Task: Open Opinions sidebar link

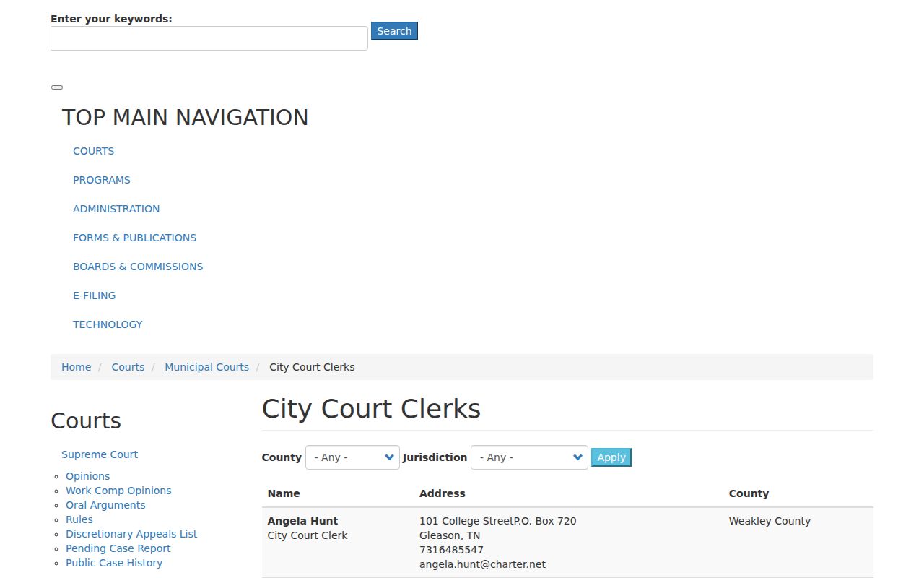Action: pos(88,476)
